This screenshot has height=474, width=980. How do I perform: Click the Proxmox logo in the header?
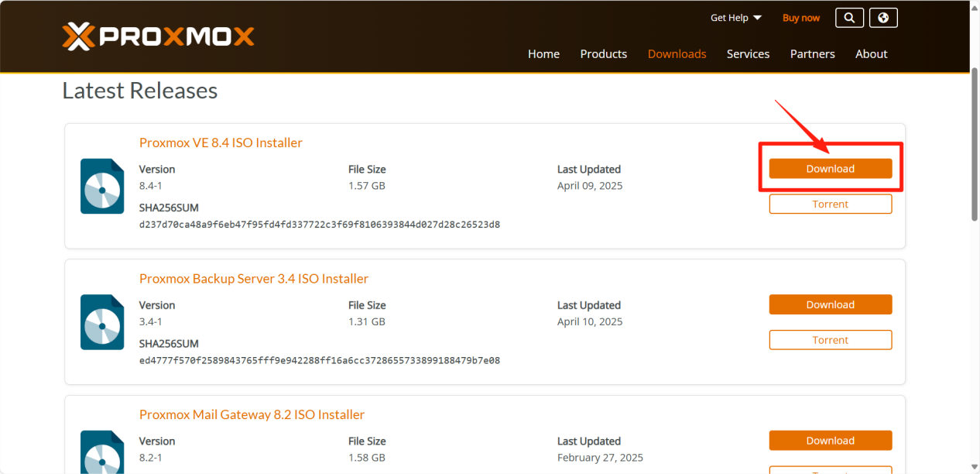[158, 36]
